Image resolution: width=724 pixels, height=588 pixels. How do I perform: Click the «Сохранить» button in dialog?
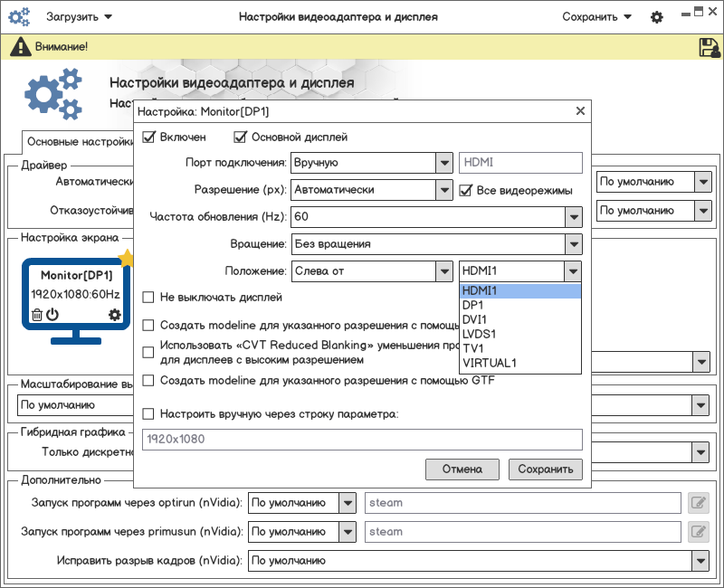click(x=546, y=469)
